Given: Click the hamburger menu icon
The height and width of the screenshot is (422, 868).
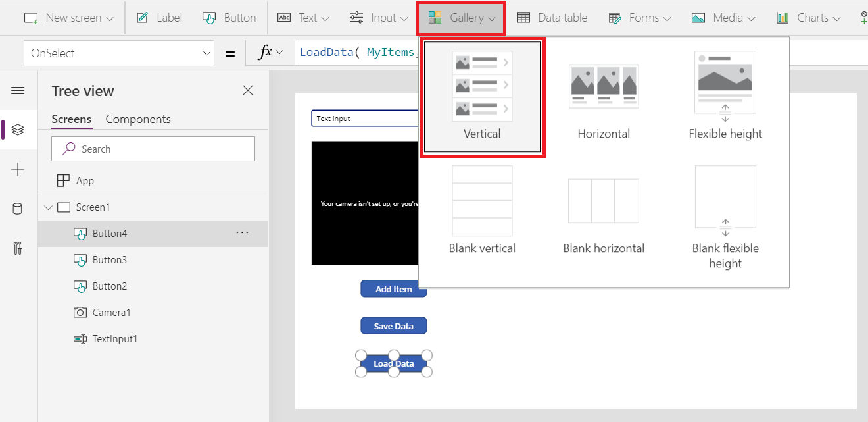Looking at the screenshot, I should pyautogui.click(x=18, y=91).
